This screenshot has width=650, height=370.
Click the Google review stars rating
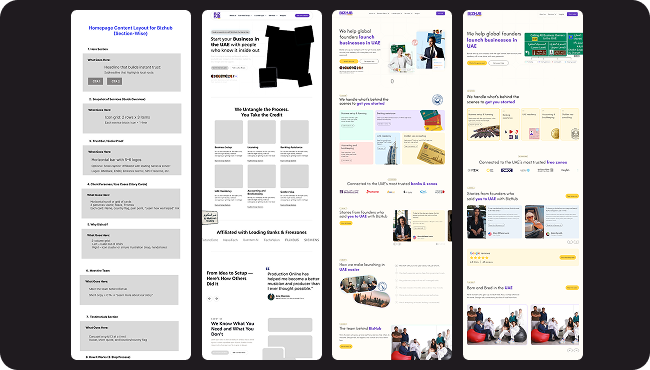coord(479,258)
